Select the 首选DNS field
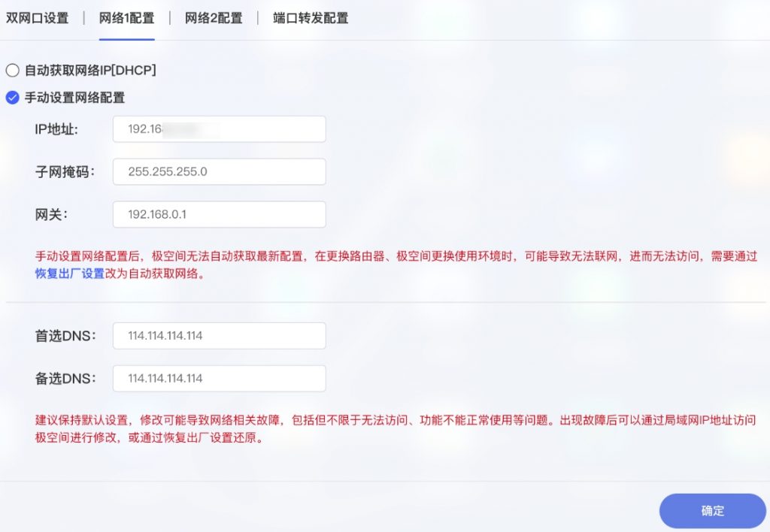The width and height of the screenshot is (770, 532). pos(218,335)
